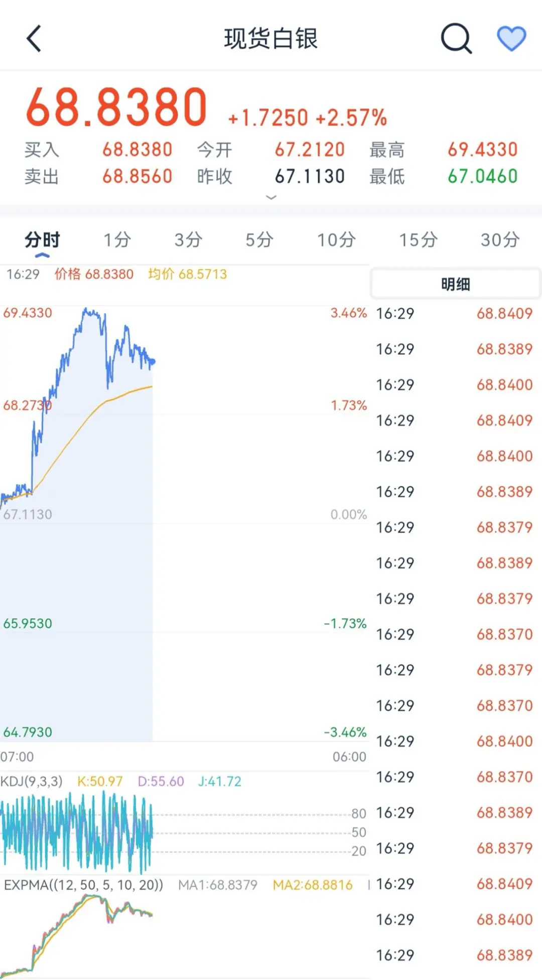Tap the large 68.8380 current price
Screen dimensions: 542x980
tap(116, 107)
